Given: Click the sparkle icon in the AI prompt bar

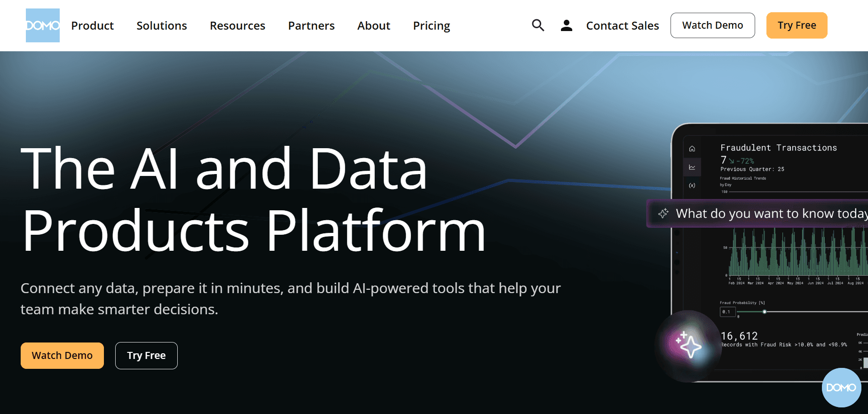Looking at the screenshot, I should (x=663, y=214).
